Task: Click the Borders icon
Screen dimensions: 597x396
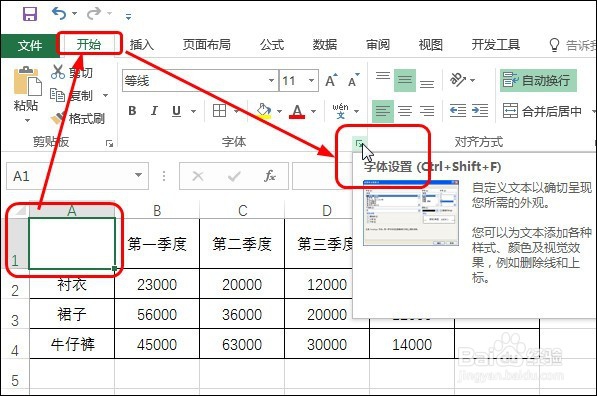Action: click(219, 111)
